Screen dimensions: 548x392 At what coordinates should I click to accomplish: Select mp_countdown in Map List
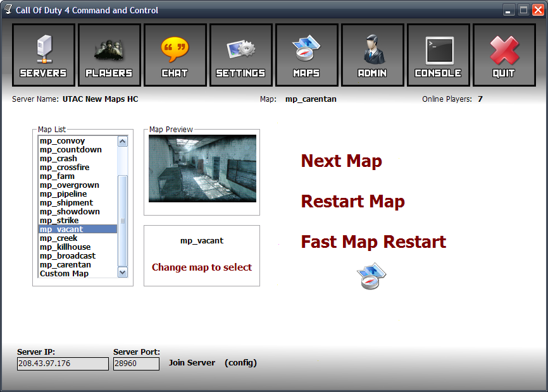coord(78,149)
